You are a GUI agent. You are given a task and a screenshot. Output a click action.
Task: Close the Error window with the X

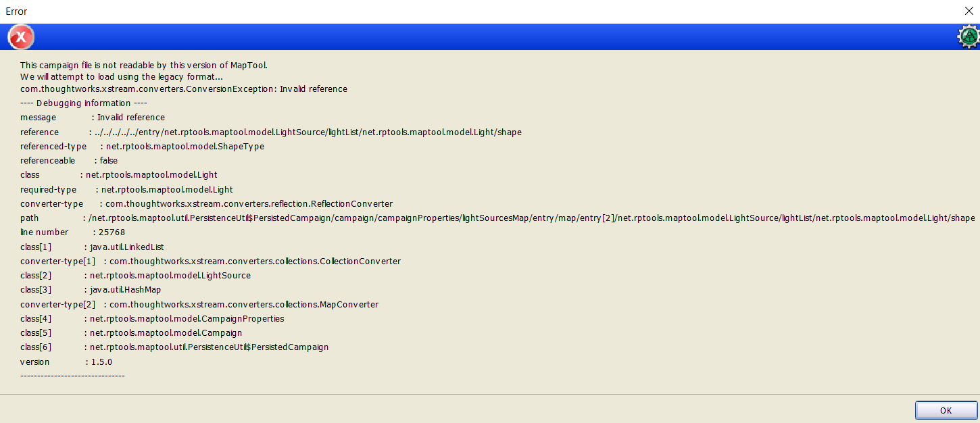969,11
